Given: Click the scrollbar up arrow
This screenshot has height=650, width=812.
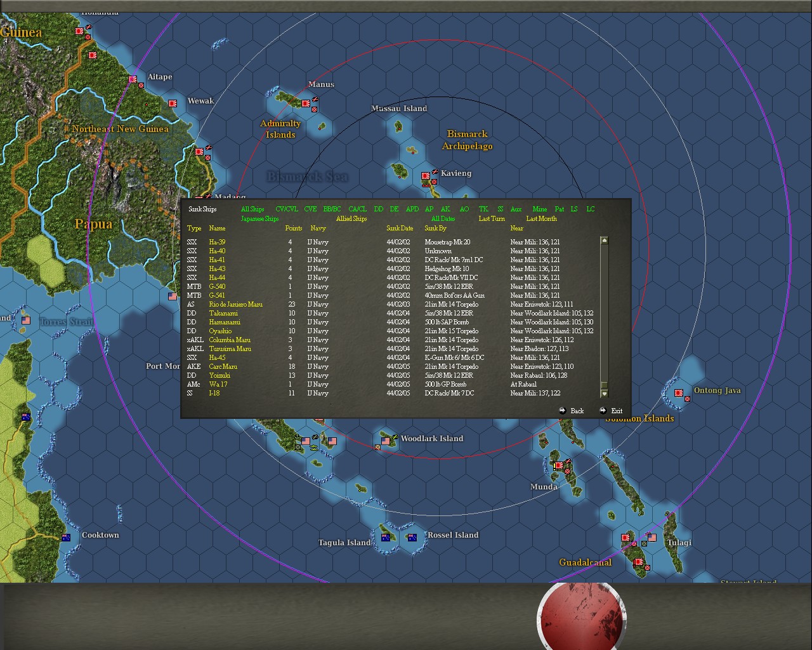Looking at the screenshot, I should pyautogui.click(x=604, y=241).
